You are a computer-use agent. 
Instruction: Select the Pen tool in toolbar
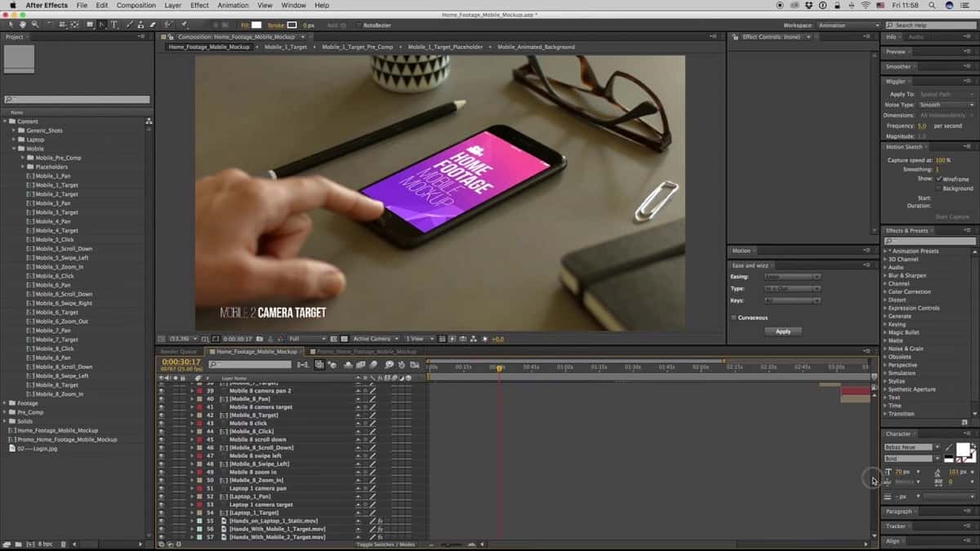(101, 24)
